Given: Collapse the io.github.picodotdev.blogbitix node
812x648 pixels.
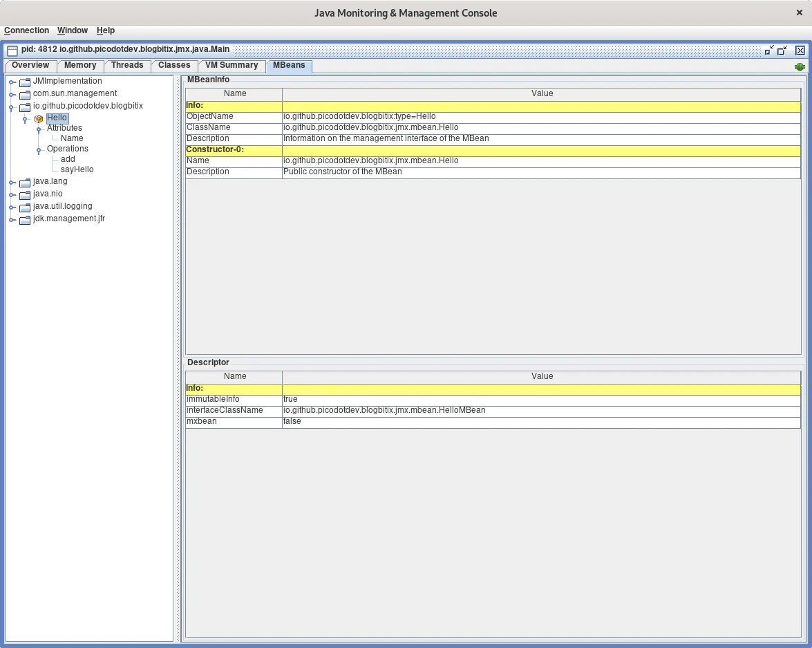Looking at the screenshot, I should pyautogui.click(x=12, y=107).
